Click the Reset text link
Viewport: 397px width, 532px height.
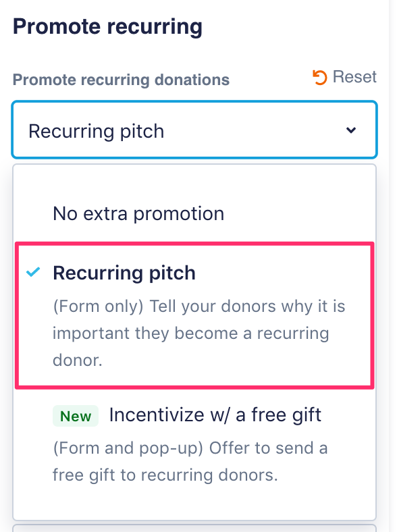click(x=354, y=77)
